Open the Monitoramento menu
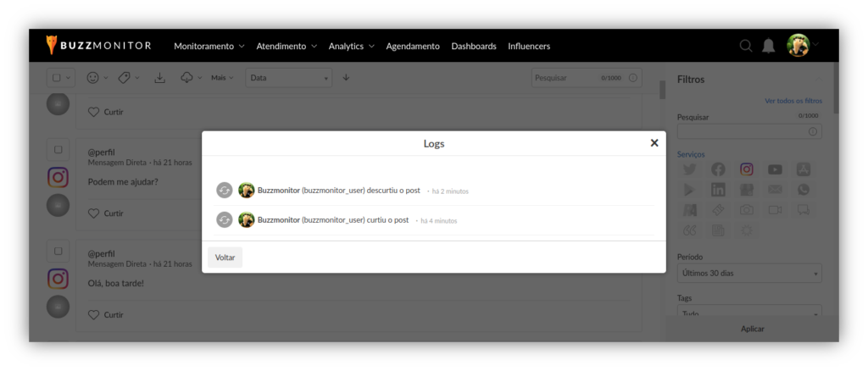This screenshot has height=371, width=868. click(x=209, y=46)
